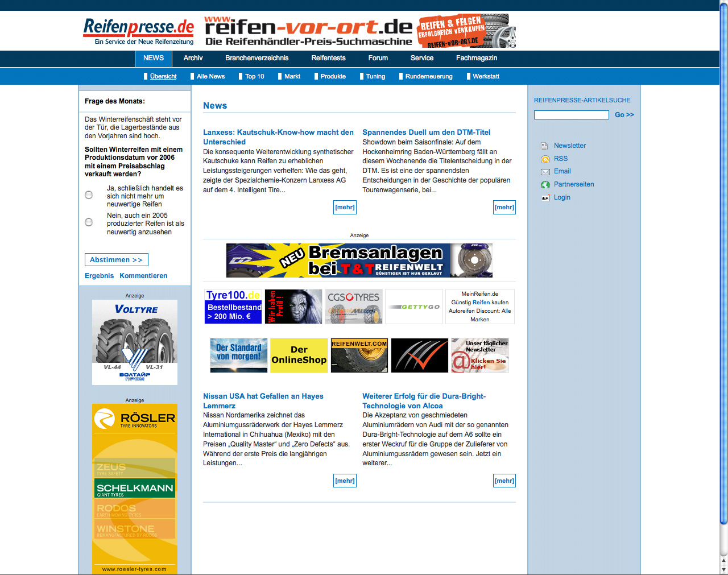Open the Branchenverzeichnis menu item
The width and height of the screenshot is (728, 575).
point(257,59)
